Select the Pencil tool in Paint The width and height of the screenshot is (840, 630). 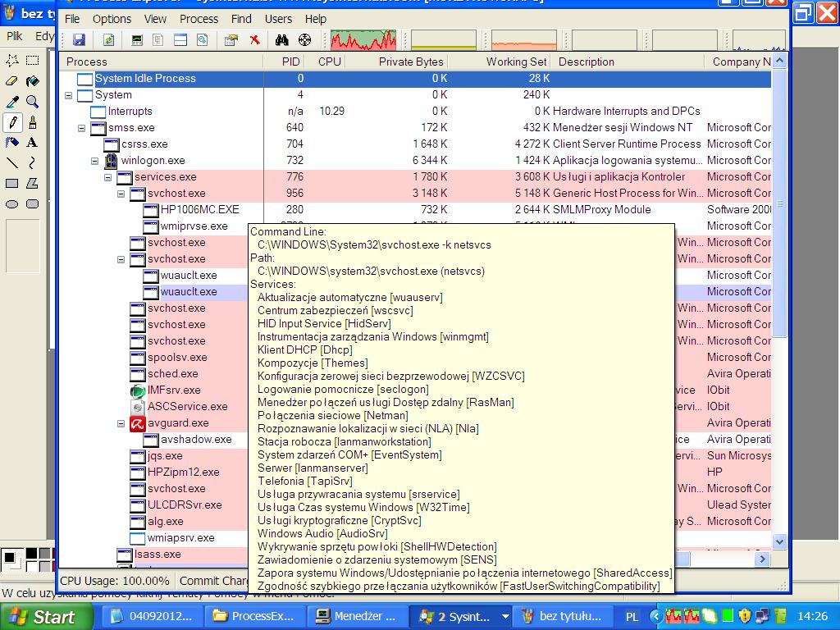click(x=11, y=122)
